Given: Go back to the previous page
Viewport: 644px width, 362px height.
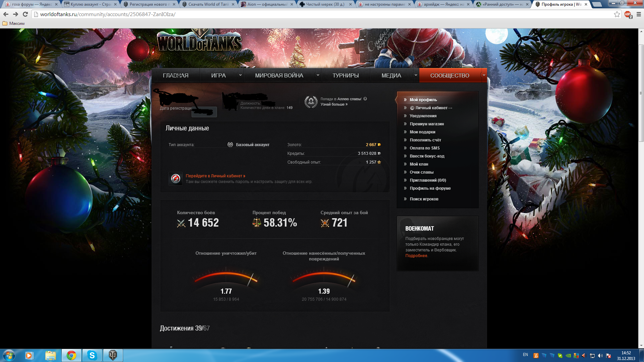Looking at the screenshot, I should 6,14.
